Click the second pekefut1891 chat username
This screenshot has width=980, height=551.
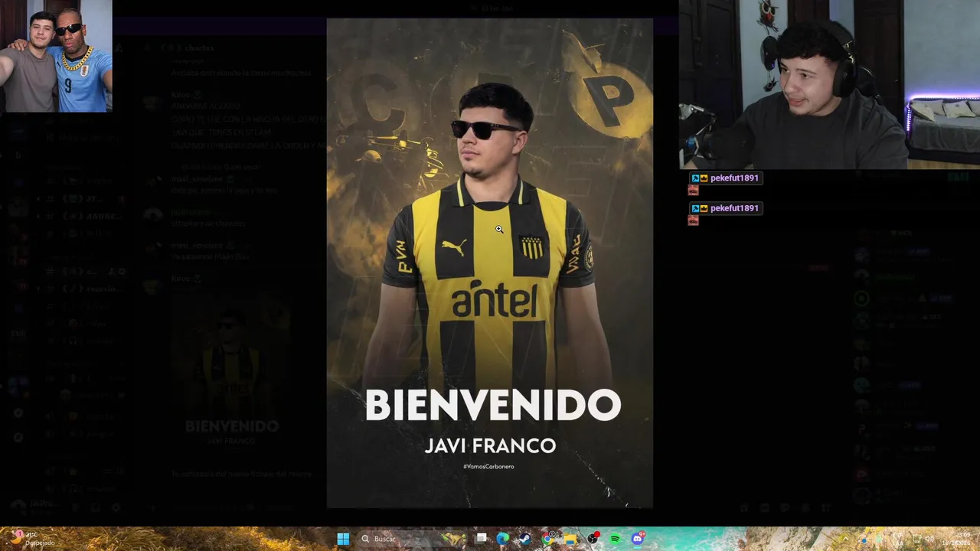point(734,208)
